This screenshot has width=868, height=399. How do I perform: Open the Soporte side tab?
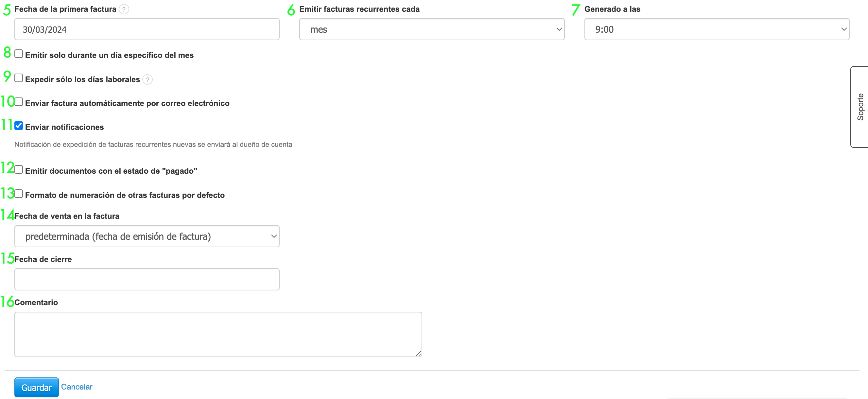pyautogui.click(x=859, y=107)
